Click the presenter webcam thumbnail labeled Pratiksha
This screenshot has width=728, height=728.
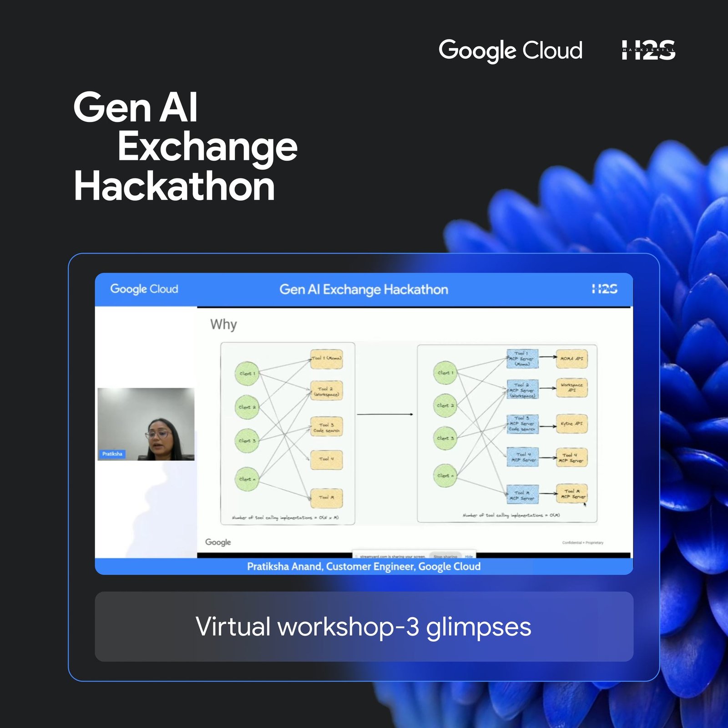coord(146,424)
